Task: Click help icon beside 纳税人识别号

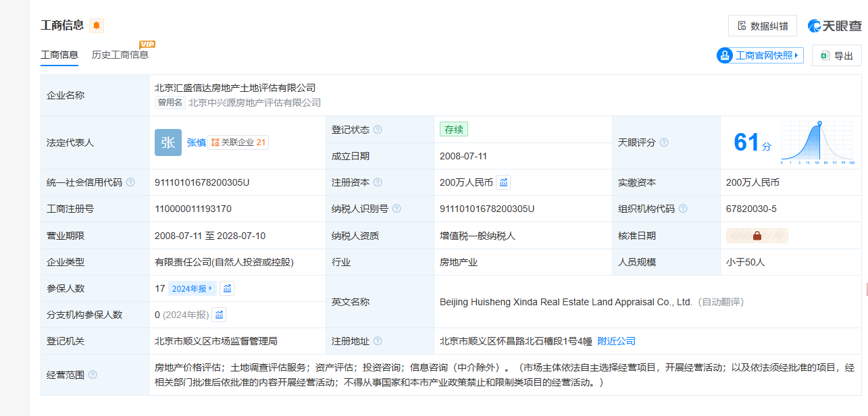Action: point(397,209)
